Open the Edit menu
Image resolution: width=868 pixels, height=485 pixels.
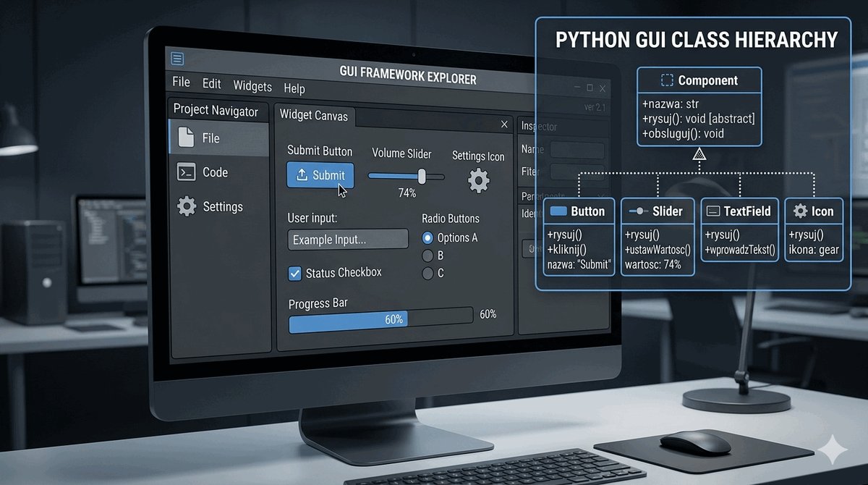click(211, 84)
